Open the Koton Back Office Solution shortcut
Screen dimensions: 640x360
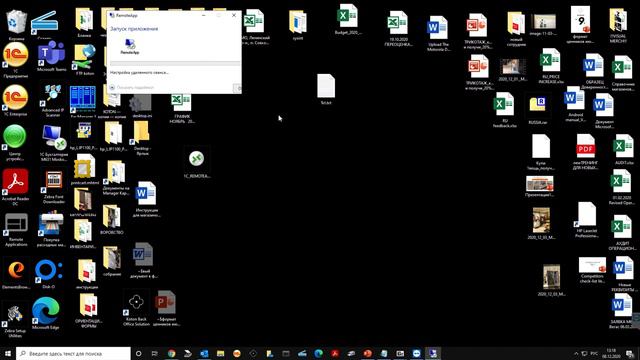[x=136, y=308]
